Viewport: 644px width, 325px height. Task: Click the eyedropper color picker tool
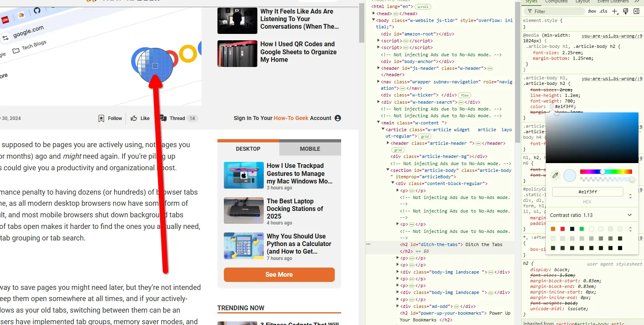(x=555, y=175)
